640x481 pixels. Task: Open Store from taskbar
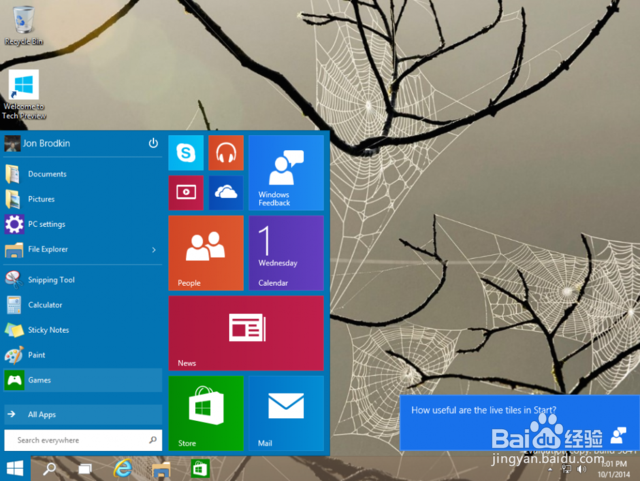[200, 468]
